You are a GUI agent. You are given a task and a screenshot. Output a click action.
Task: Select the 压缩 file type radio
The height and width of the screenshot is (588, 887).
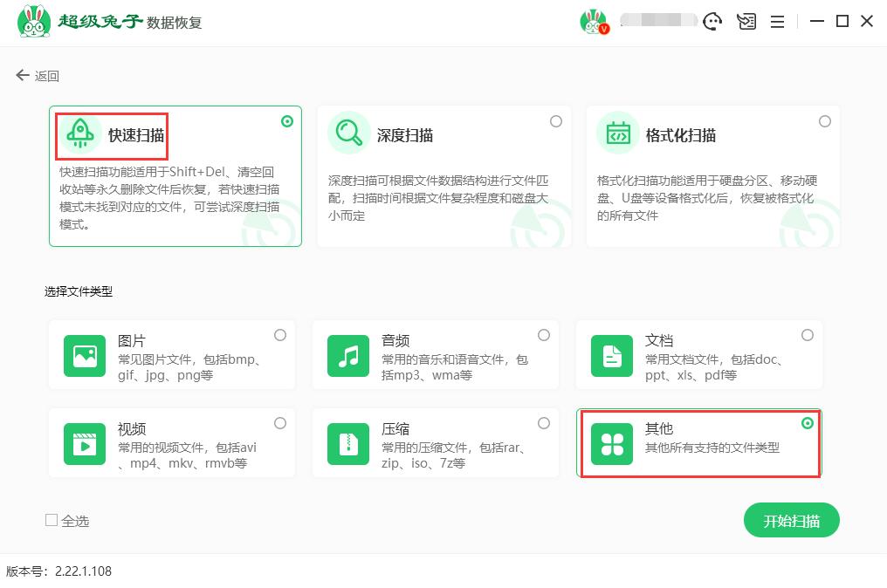(544, 423)
